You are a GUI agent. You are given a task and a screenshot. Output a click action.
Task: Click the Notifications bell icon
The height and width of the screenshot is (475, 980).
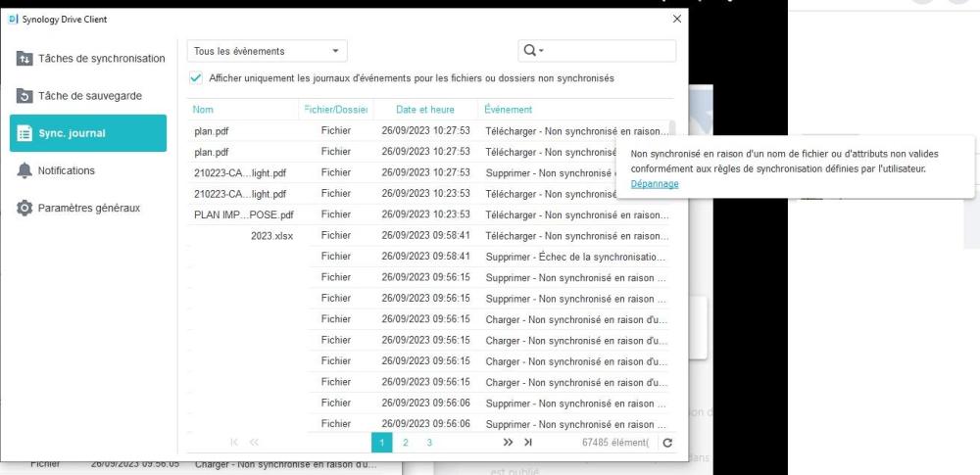(24, 170)
